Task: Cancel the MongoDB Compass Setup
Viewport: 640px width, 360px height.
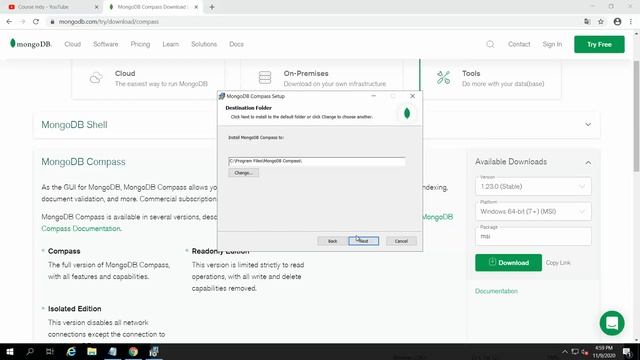Action: (x=401, y=241)
